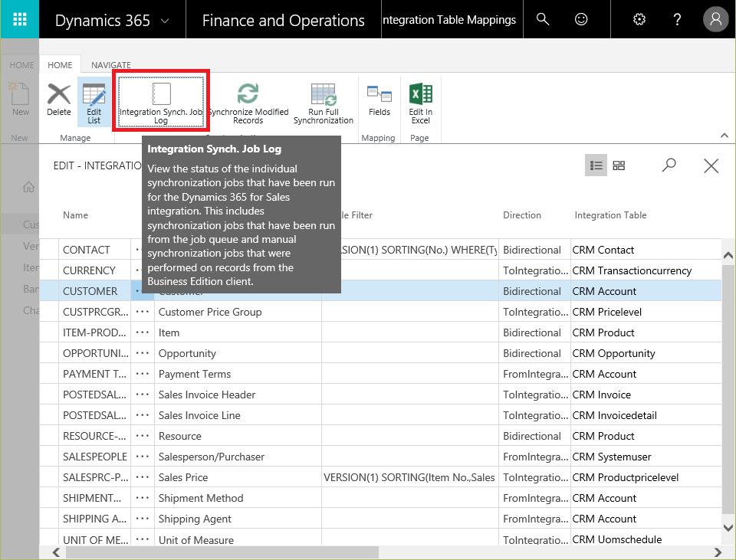Click the CRM Invoicedetail cell
736x560 pixels.
(x=646, y=415)
